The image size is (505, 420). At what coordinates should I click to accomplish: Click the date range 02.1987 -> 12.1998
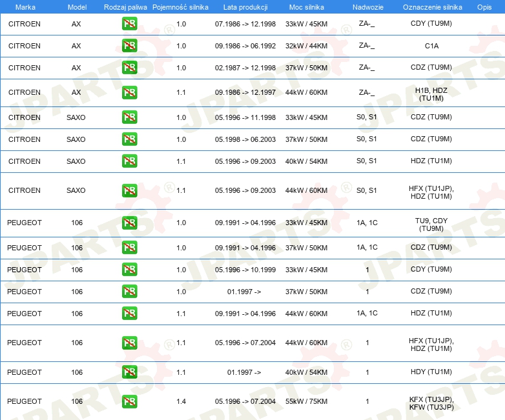pos(245,68)
